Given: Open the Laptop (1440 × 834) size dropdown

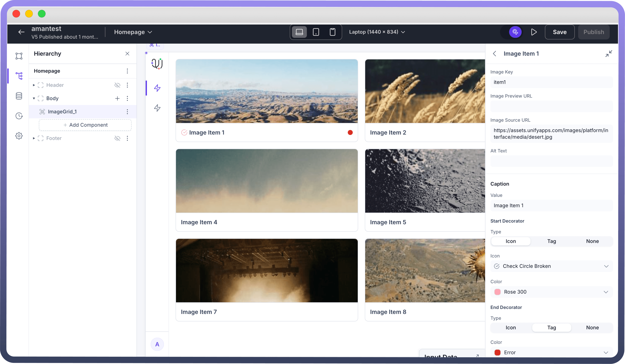Looking at the screenshot, I should coord(377,32).
